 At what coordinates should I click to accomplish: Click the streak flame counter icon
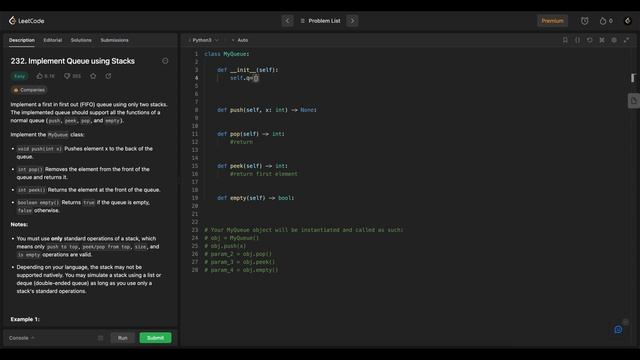point(606,21)
